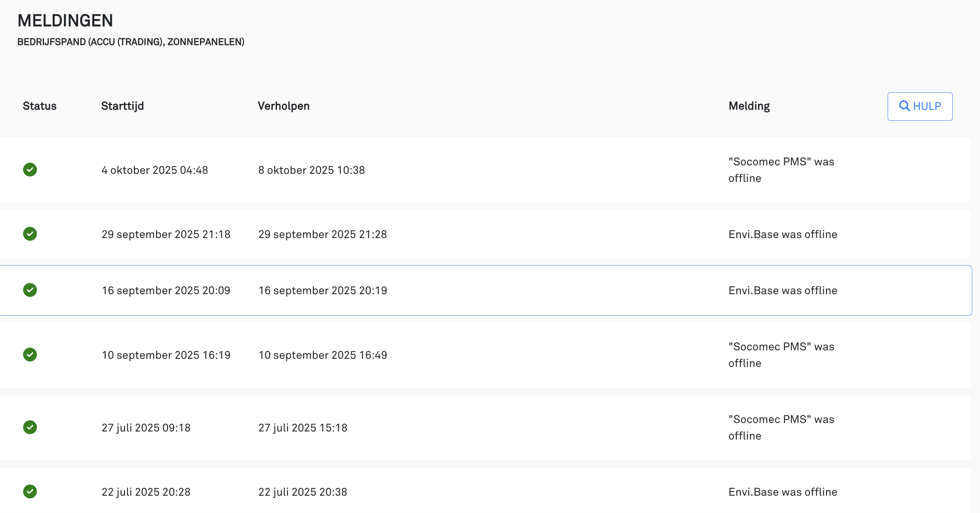Click the MELDINGEN page heading
This screenshot has width=980, height=513.
click(x=65, y=21)
